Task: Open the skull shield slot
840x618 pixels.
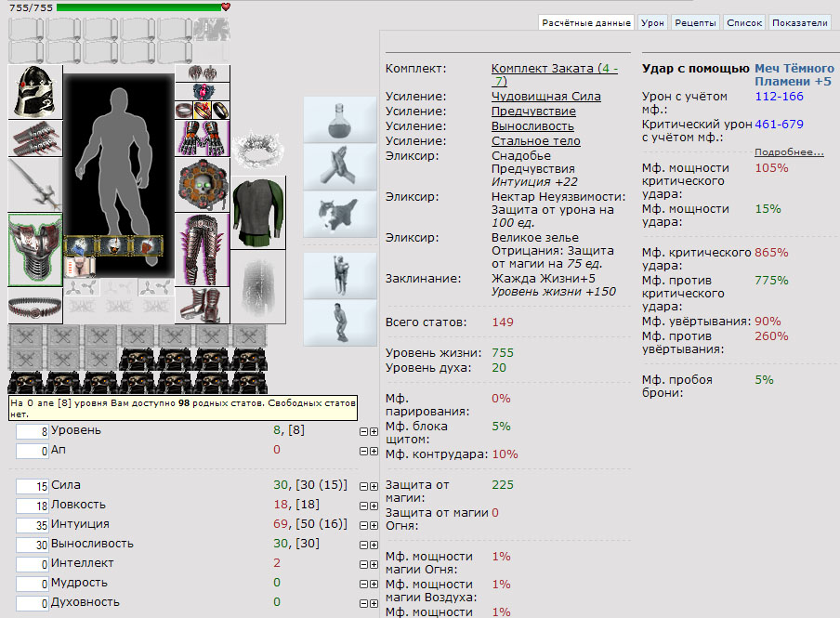Action: coord(203,185)
